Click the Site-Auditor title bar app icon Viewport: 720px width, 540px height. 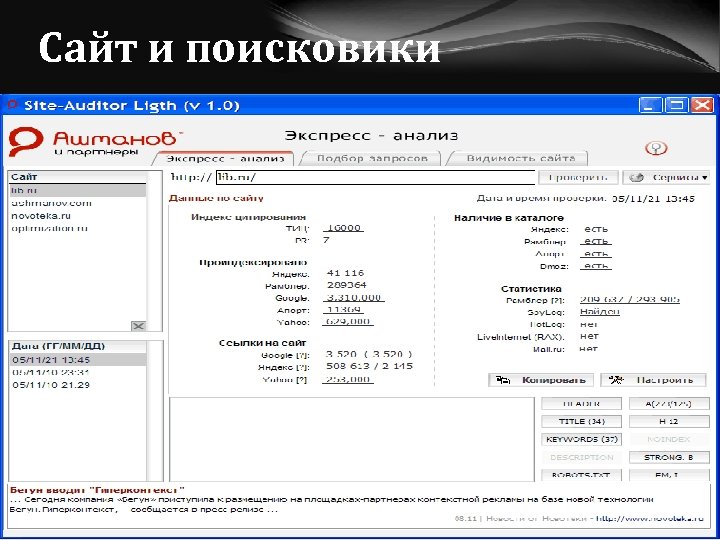pos(13,105)
